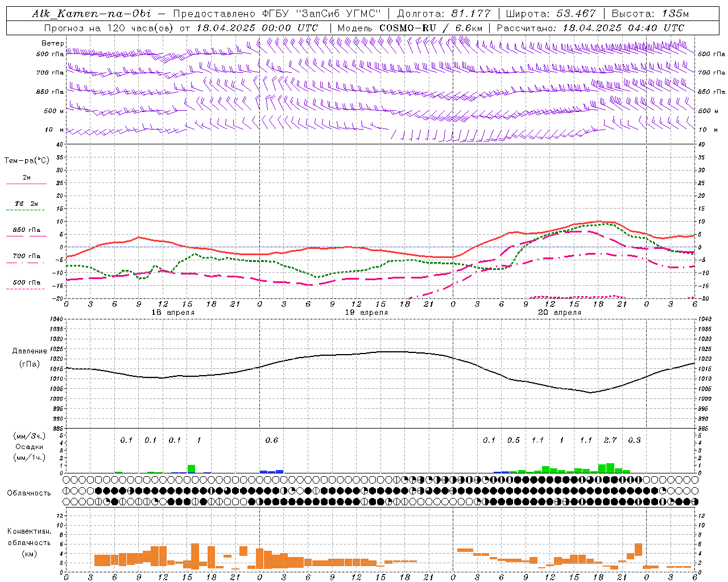Click the 18 апреля date label
Screen dimensions: 728x582
(173, 313)
